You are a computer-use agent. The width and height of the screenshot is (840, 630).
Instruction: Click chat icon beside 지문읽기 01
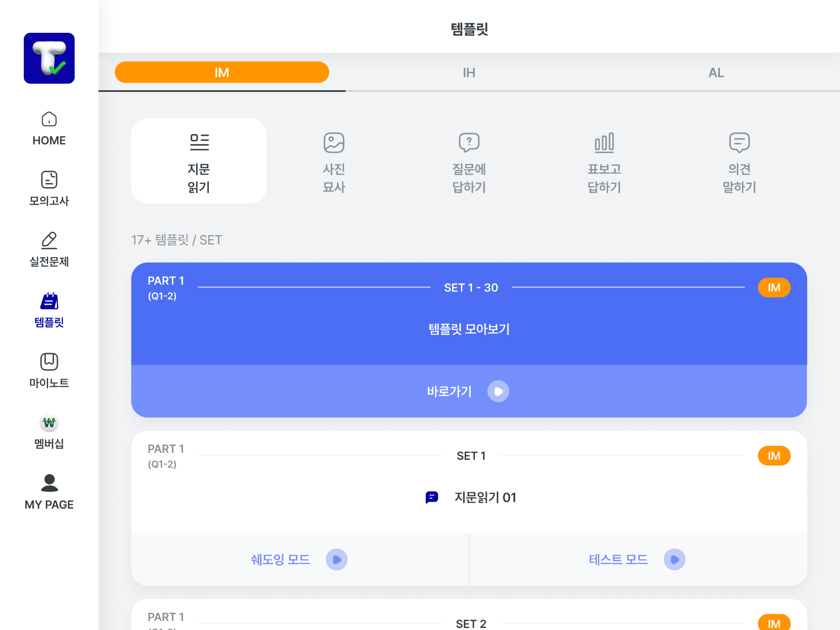[x=432, y=498]
